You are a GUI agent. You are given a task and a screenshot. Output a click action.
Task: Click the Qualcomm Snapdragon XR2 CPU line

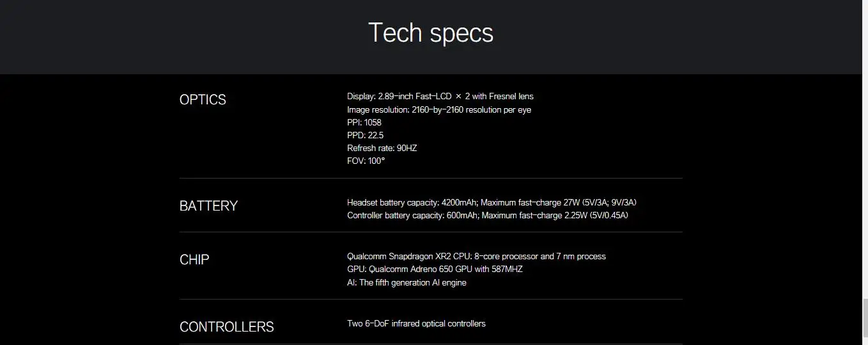pyautogui.click(x=476, y=256)
